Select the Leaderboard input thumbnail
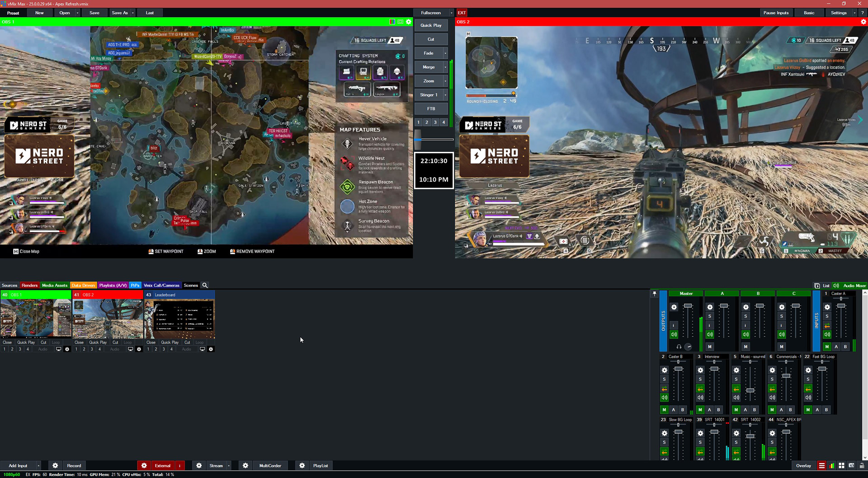Viewport: 868px width, 478px height. (179, 319)
